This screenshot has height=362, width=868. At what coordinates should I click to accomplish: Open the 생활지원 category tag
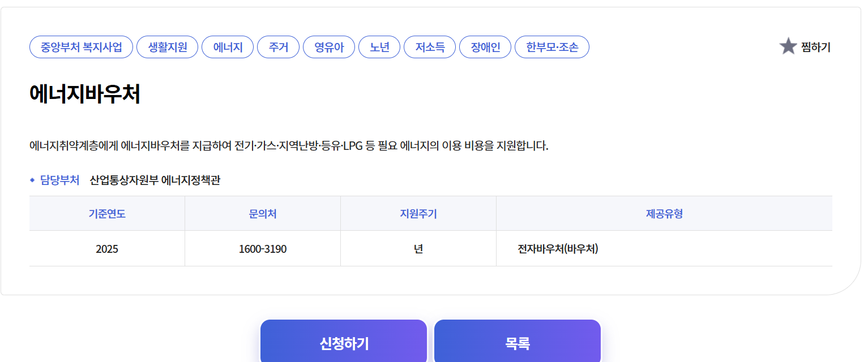(x=167, y=47)
